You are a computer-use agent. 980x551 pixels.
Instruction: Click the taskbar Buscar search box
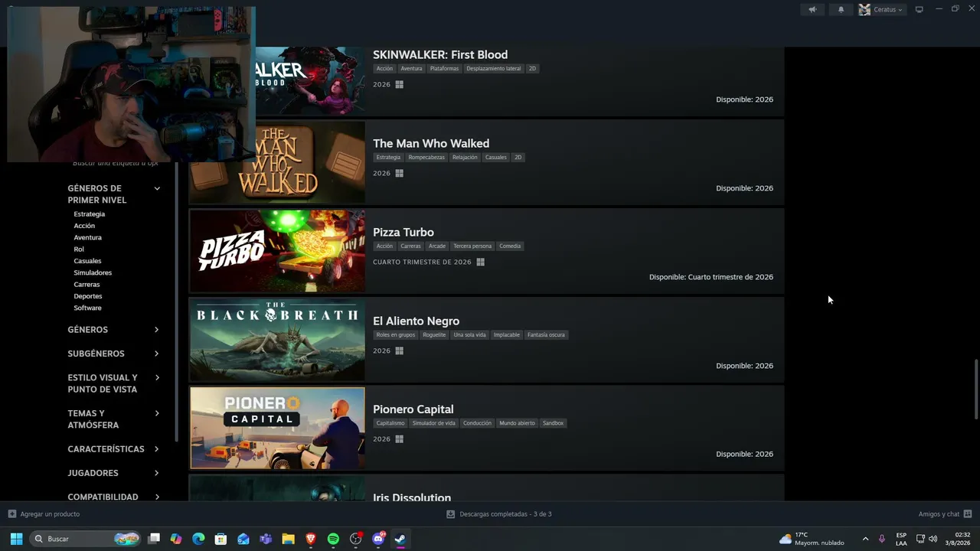pos(86,539)
